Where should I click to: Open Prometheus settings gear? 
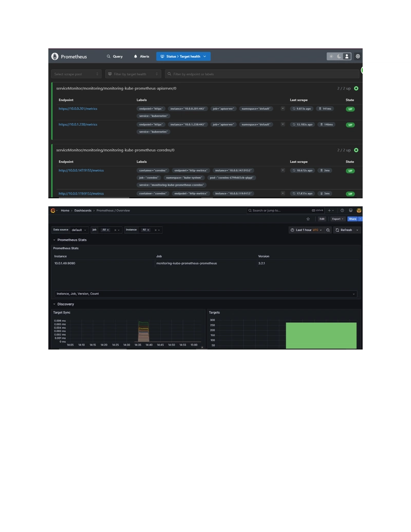(358, 57)
